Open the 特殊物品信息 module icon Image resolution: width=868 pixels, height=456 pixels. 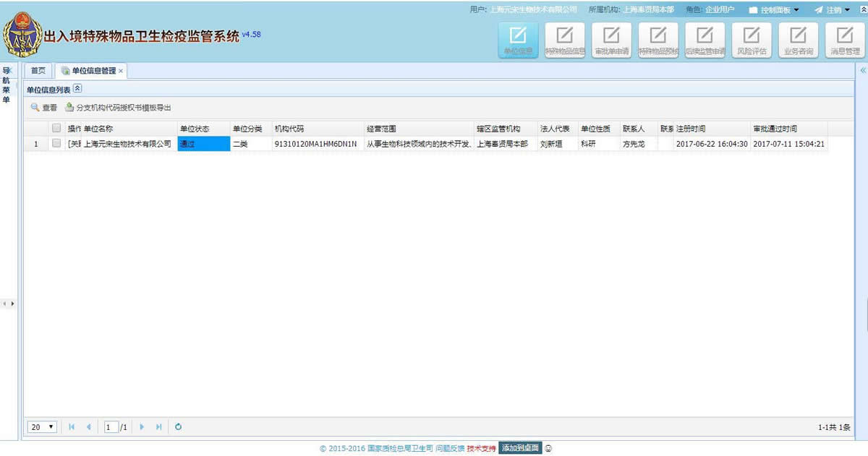click(x=564, y=40)
